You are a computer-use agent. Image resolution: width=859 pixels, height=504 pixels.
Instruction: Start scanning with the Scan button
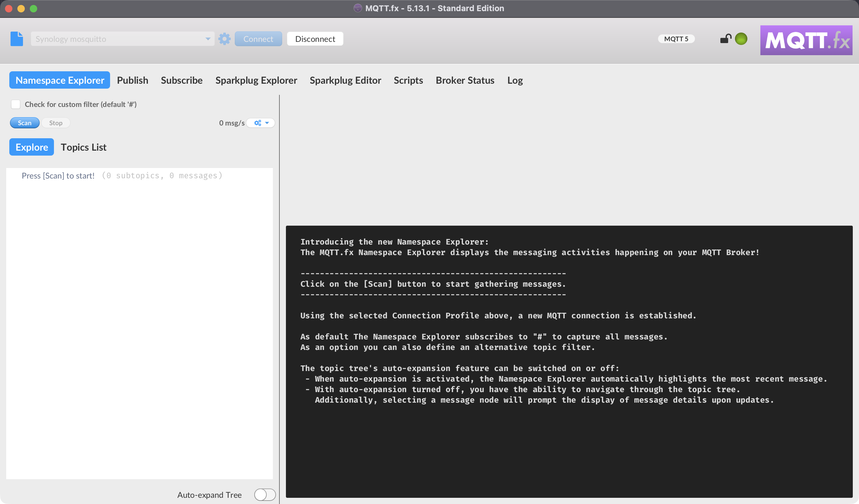pos(24,123)
